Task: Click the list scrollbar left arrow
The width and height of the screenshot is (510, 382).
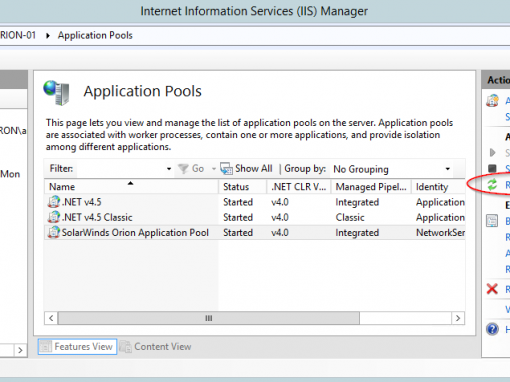Action: [x=51, y=318]
